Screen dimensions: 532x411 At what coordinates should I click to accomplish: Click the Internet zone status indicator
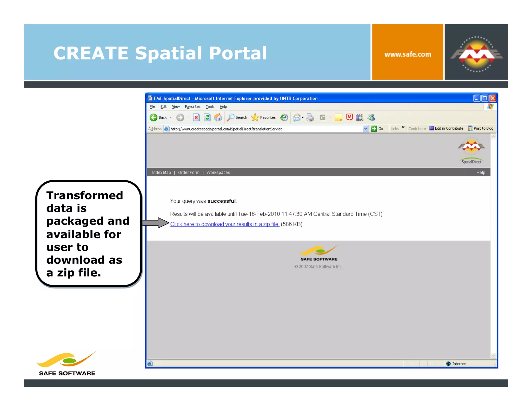point(456,364)
